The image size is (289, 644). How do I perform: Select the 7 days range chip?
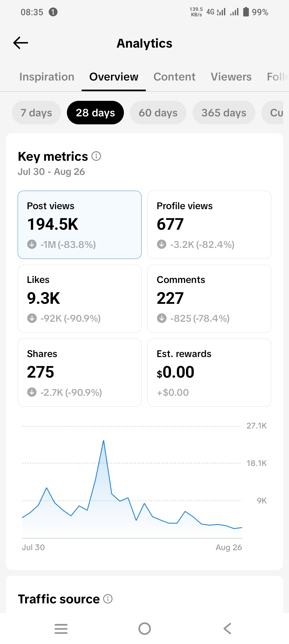tap(36, 113)
